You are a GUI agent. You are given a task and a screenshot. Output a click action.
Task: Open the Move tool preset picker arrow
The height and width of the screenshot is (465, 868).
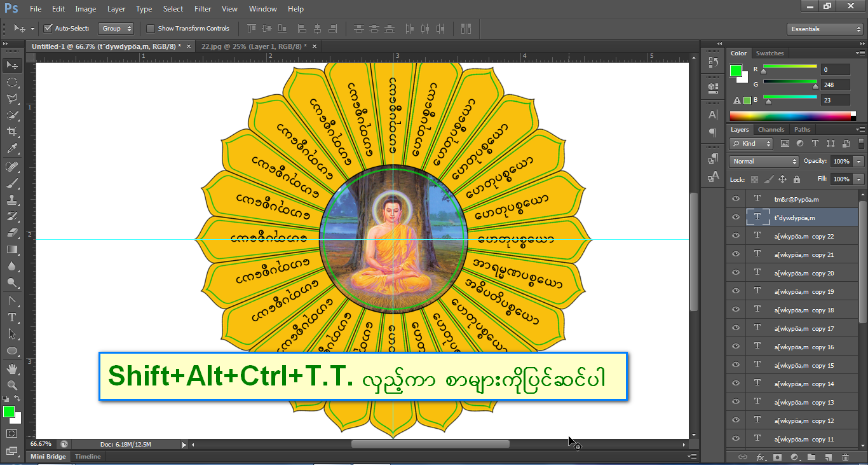(32, 29)
